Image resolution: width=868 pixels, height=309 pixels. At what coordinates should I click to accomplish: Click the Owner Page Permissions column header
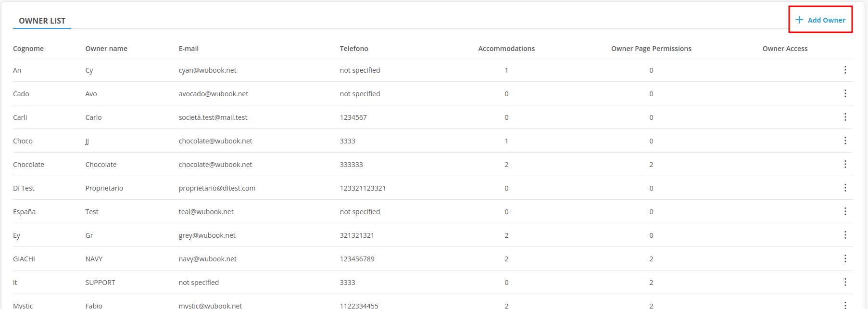click(x=651, y=49)
